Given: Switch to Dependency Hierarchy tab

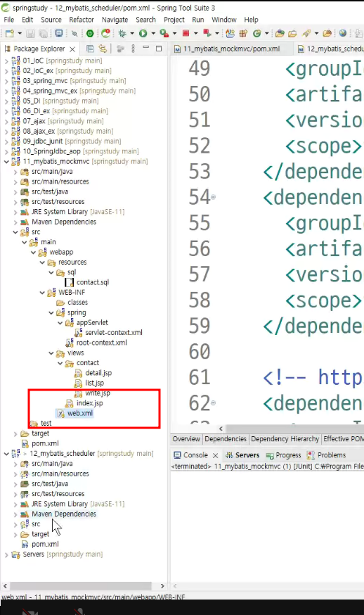Looking at the screenshot, I should (285, 439).
